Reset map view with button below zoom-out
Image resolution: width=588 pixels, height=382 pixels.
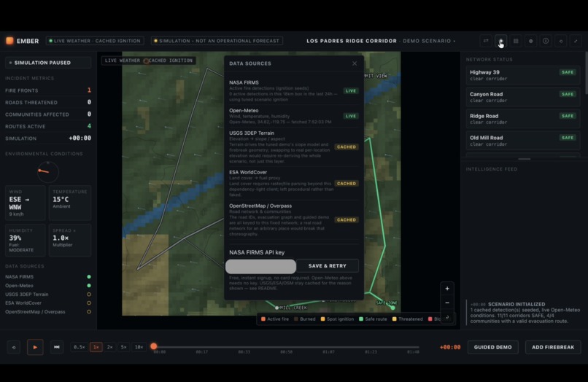447,317
